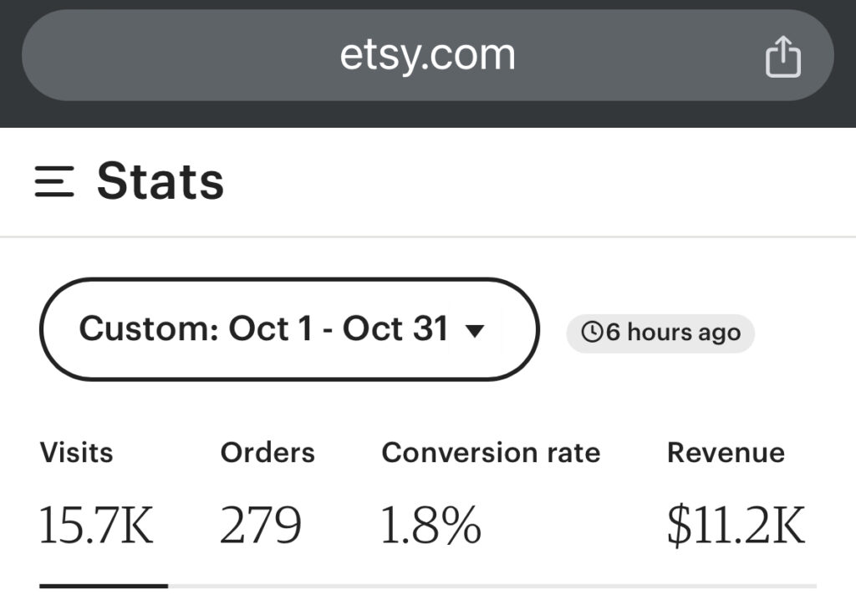Click the $11.2K revenue value

point(736,525)
